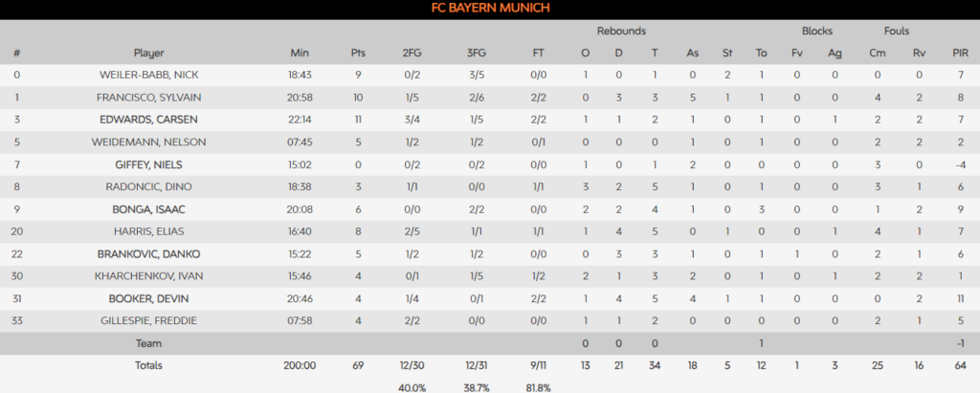
Task: Click the FC Bayern Munich team header
Action: point(489,9)
